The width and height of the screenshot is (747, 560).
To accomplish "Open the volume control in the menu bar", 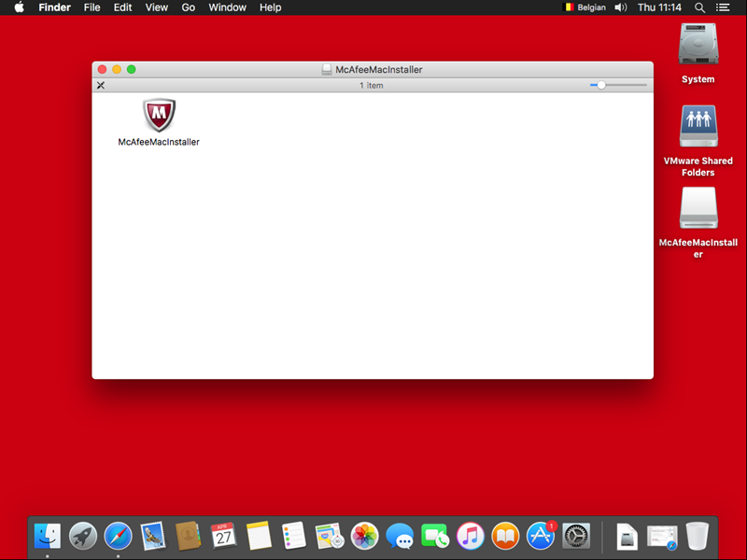I will pyautogui.click(x=621, y=7).
